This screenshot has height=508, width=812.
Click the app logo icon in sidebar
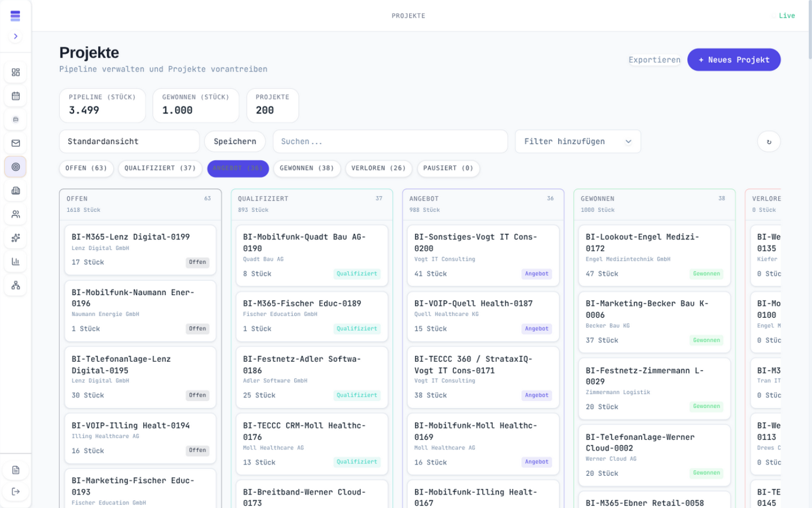(x=15, y=16)
